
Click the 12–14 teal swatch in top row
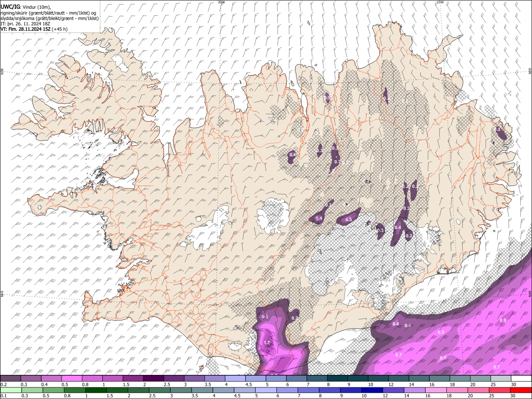coord(399,379)
